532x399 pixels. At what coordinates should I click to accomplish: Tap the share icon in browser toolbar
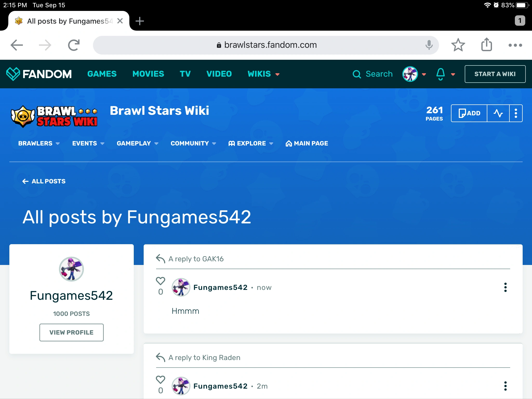click(x=487, y=45)
